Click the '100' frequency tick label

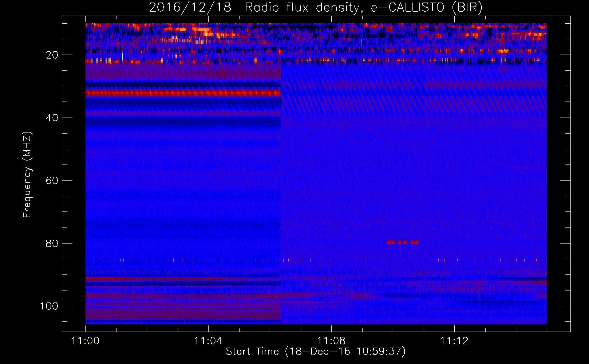click(x=49, y=306)
